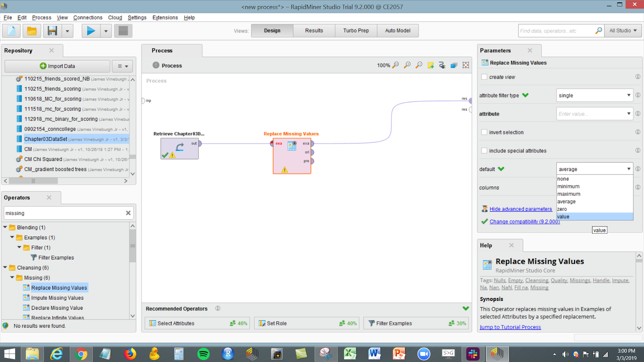Viewport: 644px width, 362px height.
Task: Click info icon beside Recommended Operators
Action: 218,309
